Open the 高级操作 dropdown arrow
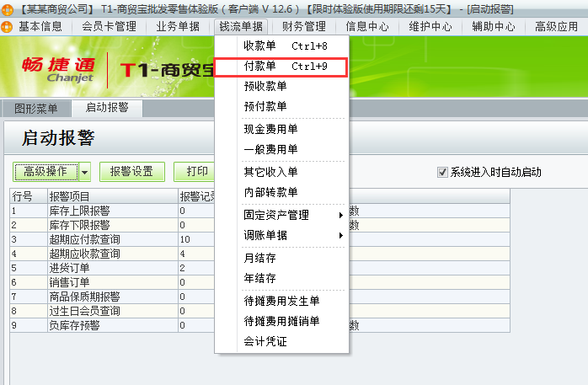 85,172
